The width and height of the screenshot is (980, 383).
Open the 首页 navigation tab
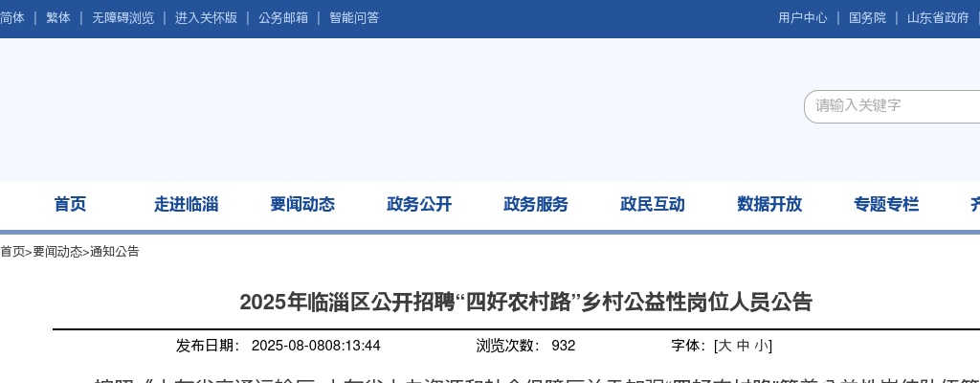(71, 204)
